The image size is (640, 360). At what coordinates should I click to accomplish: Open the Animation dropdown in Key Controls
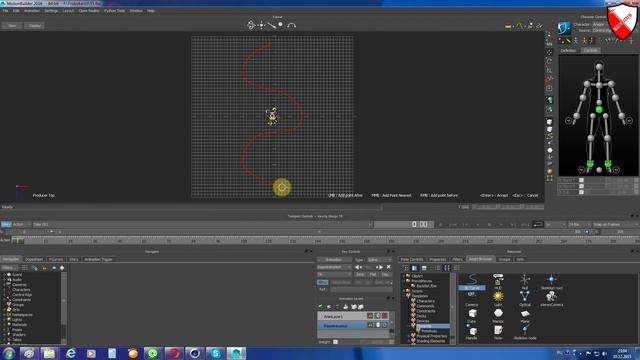[x=334, y=260]
